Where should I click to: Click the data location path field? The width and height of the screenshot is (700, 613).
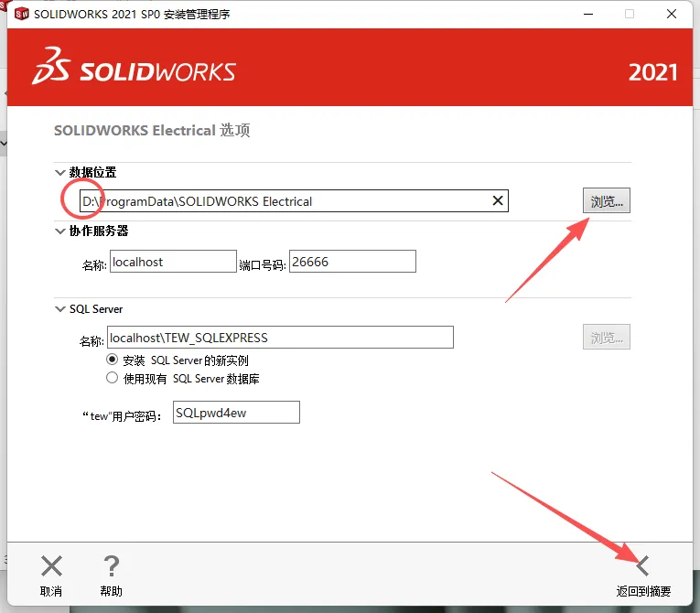[x=294, y=201]
